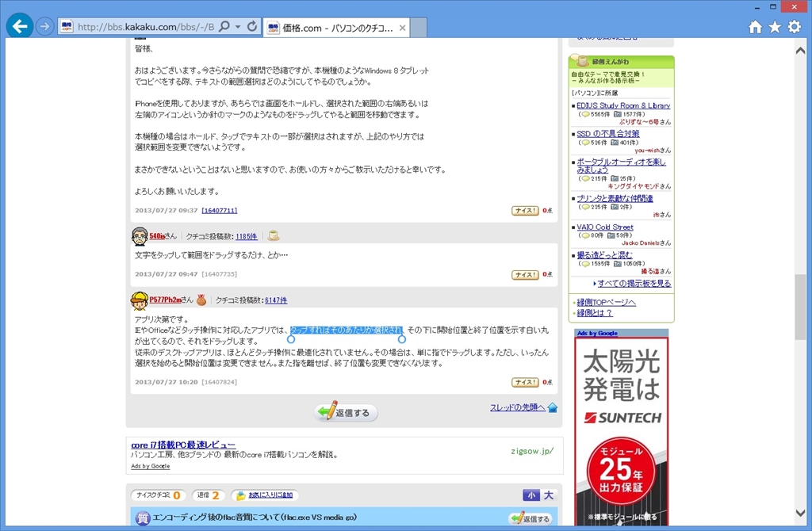Click the sidebar Ads by Google label
The height and width of the screenshot is (531, 812).
pyautogui.click(x=597, y=334)
